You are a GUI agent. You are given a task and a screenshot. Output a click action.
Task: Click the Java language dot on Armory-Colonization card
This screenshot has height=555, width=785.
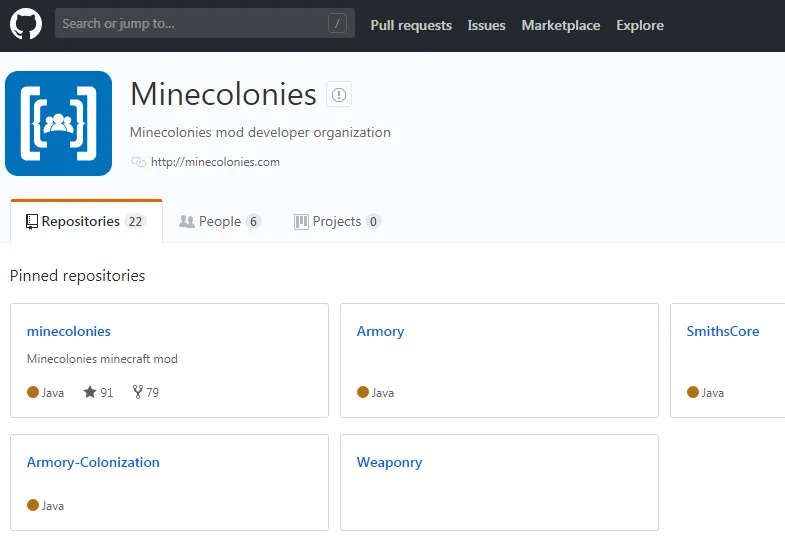(x=33, y=505)
